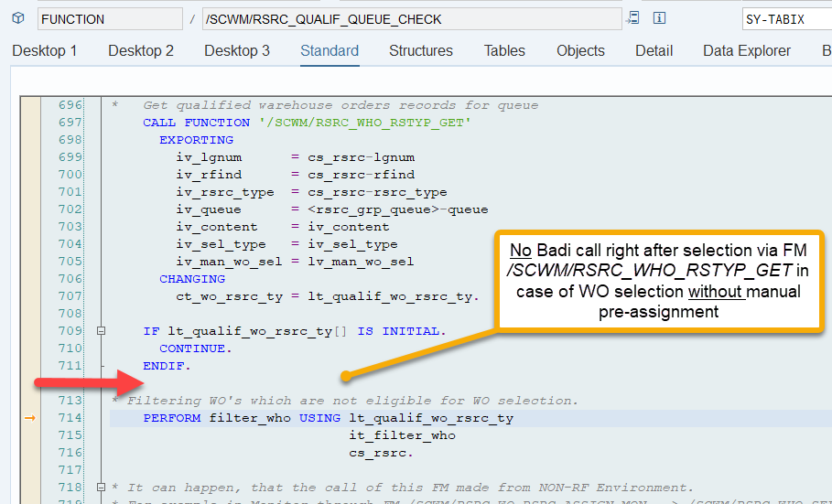Viewport: 832px width, 504px height.
Task: Click it_filter_who on line 715
Action: click(402, 435)
